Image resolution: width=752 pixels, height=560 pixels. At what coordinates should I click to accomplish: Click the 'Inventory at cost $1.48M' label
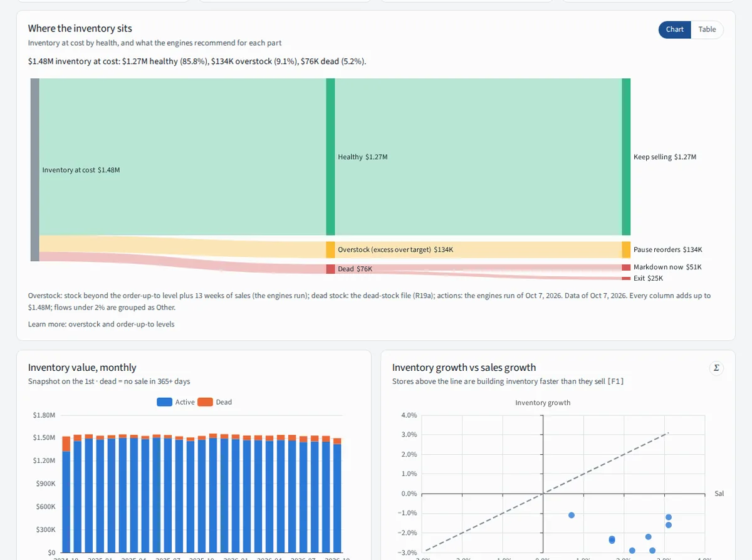click(81, 170)
